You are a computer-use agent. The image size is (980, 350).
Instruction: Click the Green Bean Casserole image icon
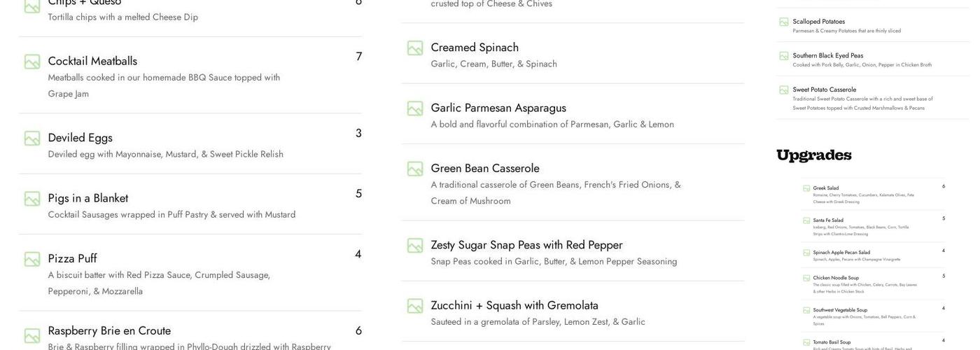(415, 169)
